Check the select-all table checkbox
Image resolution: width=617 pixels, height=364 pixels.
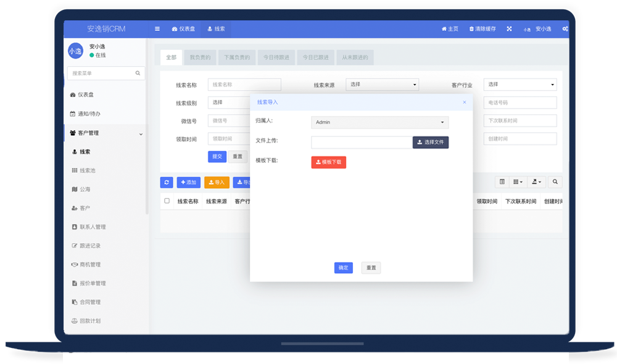point(167,201)
